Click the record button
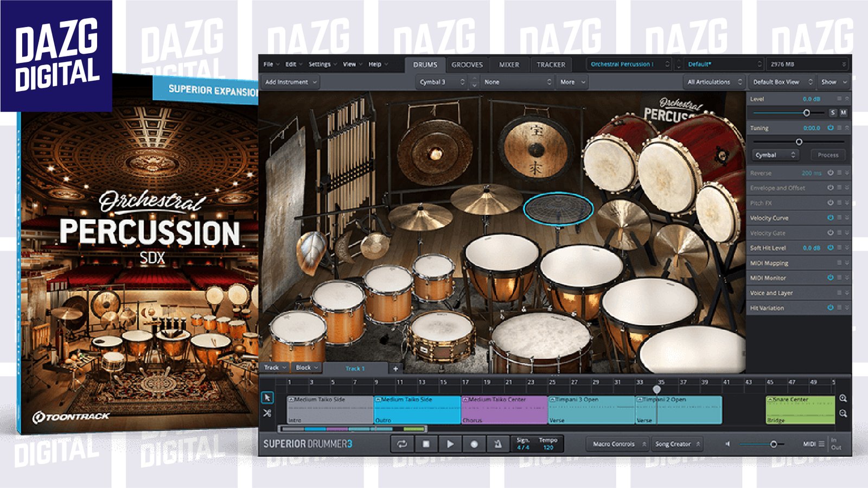This screenshot has height=488, width=868. [474, 444]
